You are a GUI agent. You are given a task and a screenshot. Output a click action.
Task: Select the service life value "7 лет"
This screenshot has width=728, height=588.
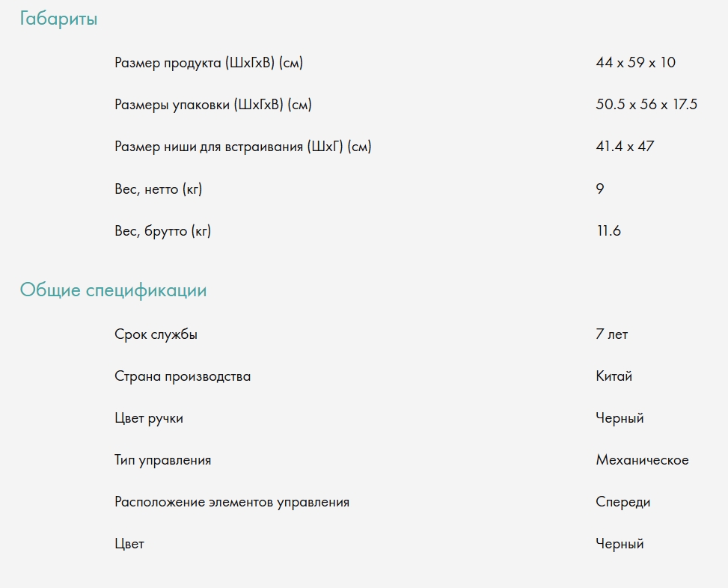[x=612, y=334]
